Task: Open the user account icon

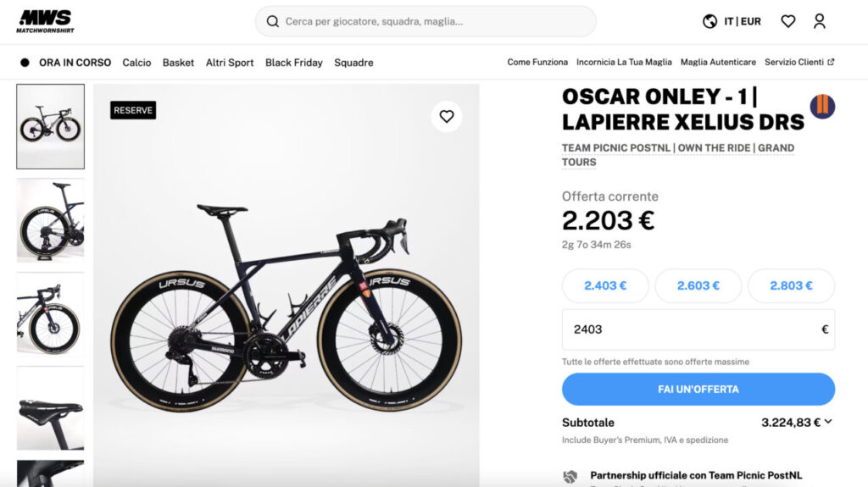Action: point(820,21)
